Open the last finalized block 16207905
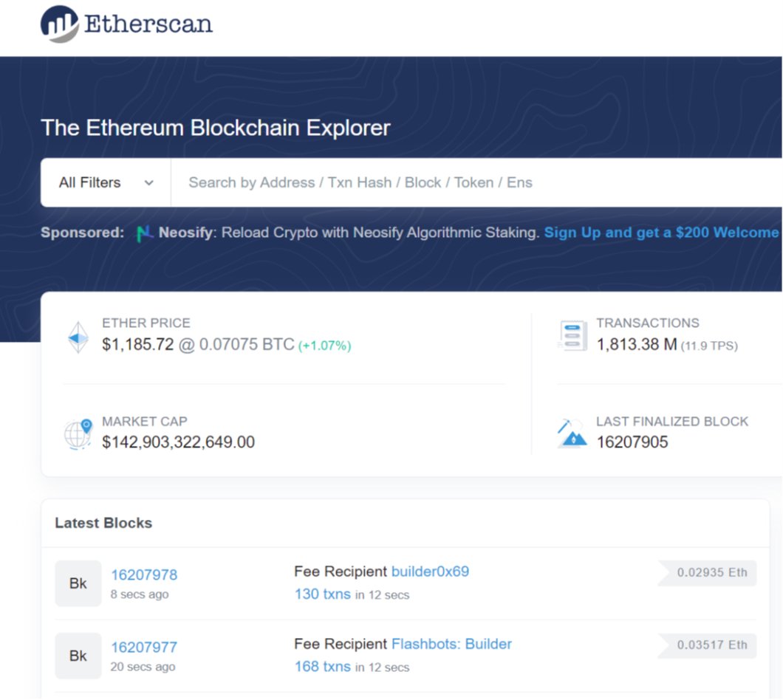Screen dimensions: 783x700 click(x=632, y=442)
